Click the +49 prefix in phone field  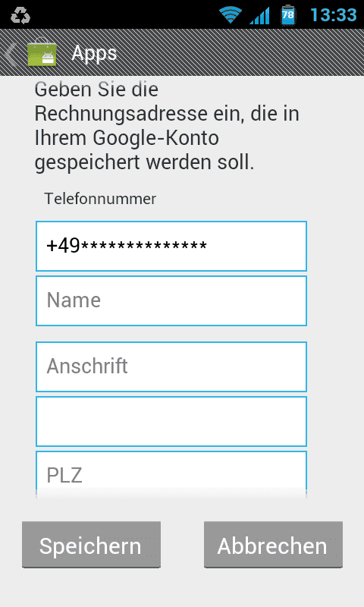click(x=63, y=245)
